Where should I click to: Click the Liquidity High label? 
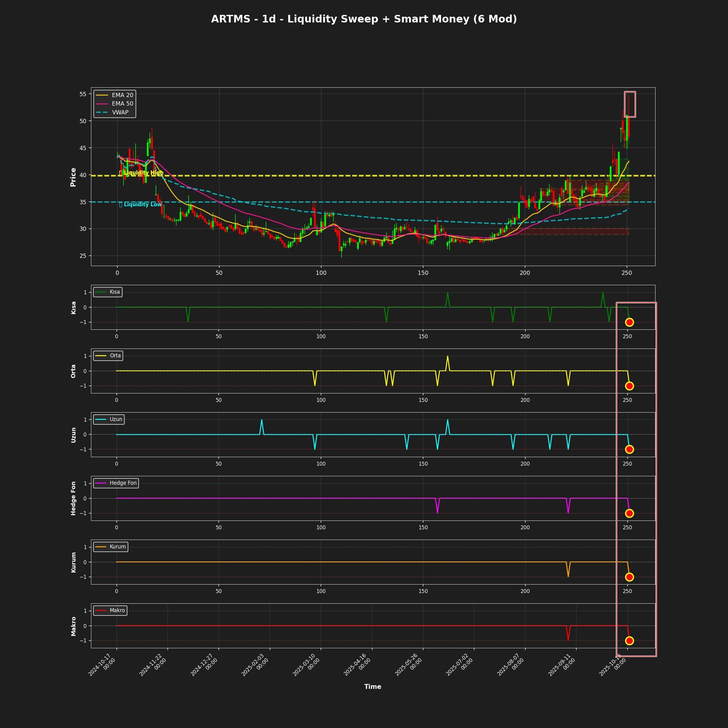pos(141,173)
